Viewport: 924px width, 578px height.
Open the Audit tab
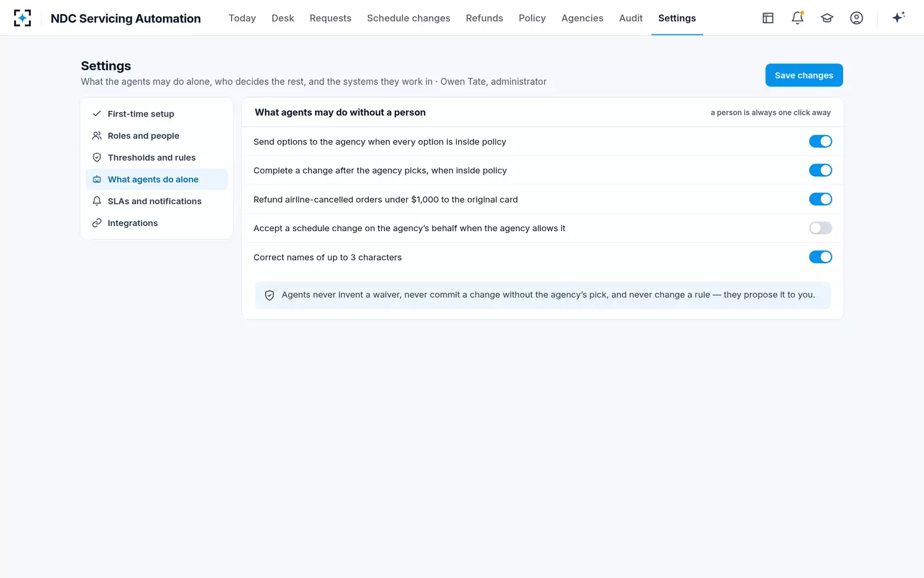tap(631, 18)
